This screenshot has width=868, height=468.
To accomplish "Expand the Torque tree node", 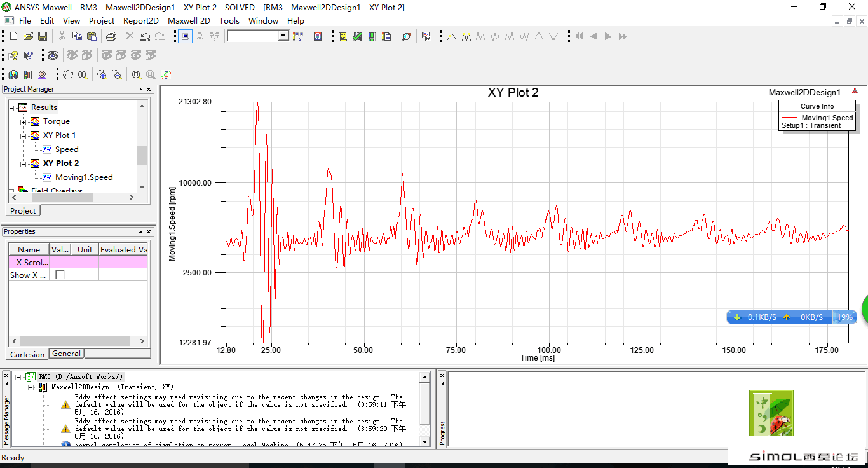I will [24, 121].
